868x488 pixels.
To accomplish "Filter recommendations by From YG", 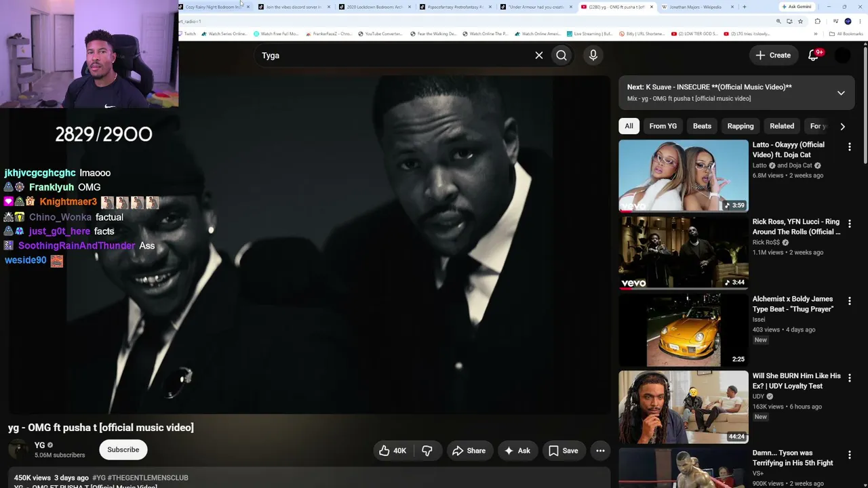I will click(663, 126).
